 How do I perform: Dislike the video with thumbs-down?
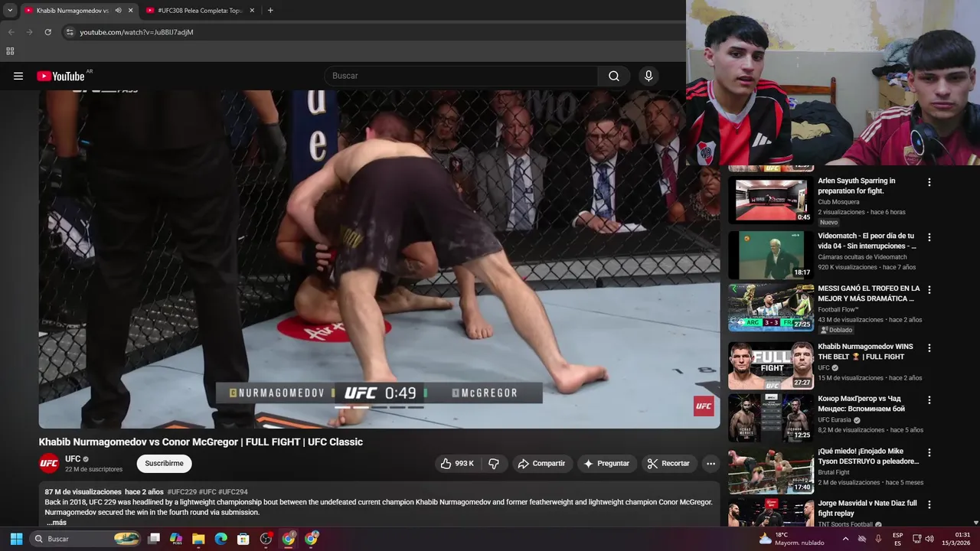click(494, 463)
